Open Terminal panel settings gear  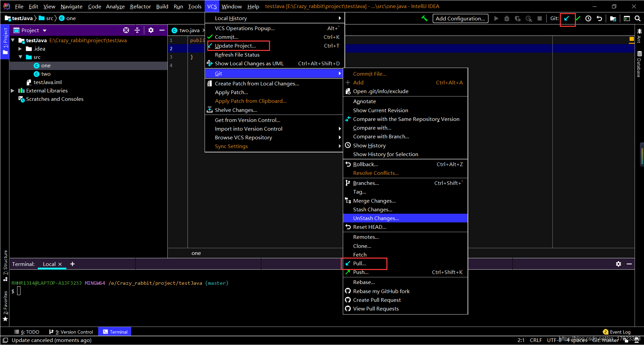tap(619, 264)
